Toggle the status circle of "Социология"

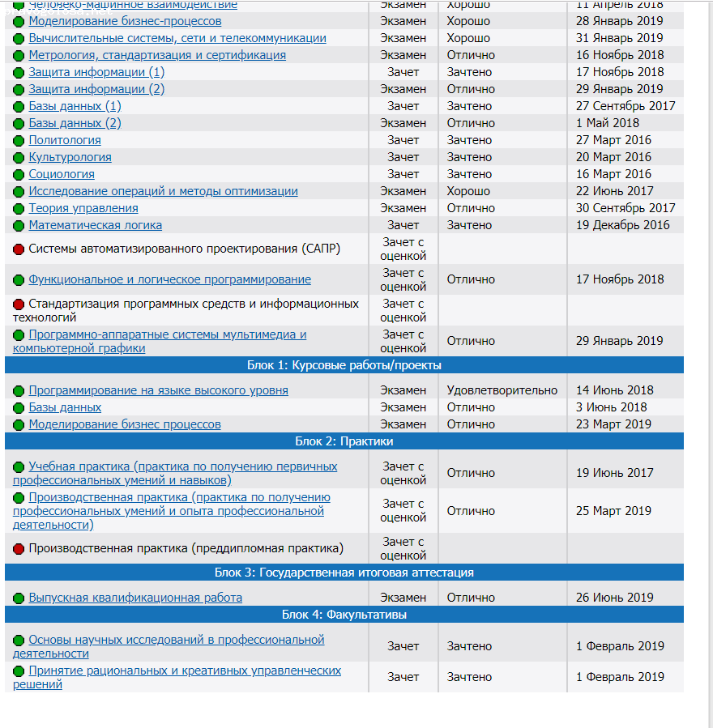(x=18, y=174)
